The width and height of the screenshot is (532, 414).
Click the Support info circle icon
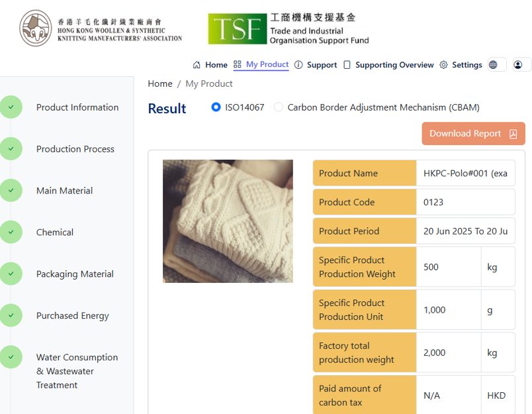298,65
